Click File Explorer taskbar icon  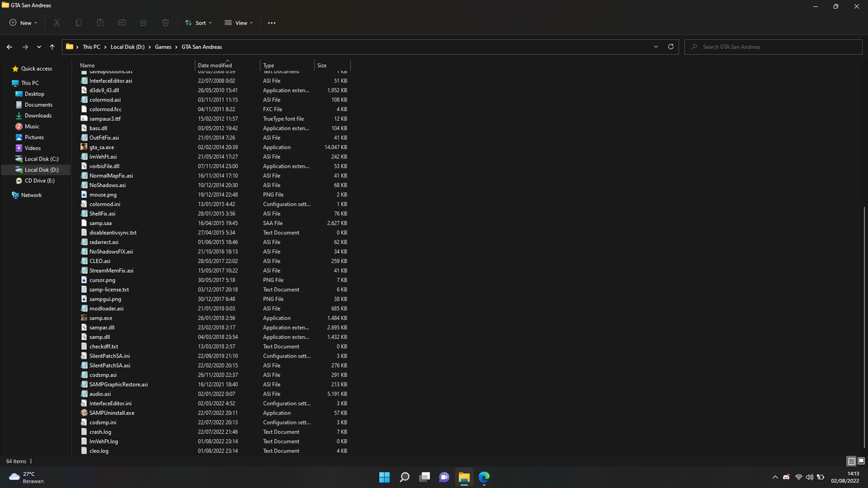pyautogui.click(x=464, y=477)
